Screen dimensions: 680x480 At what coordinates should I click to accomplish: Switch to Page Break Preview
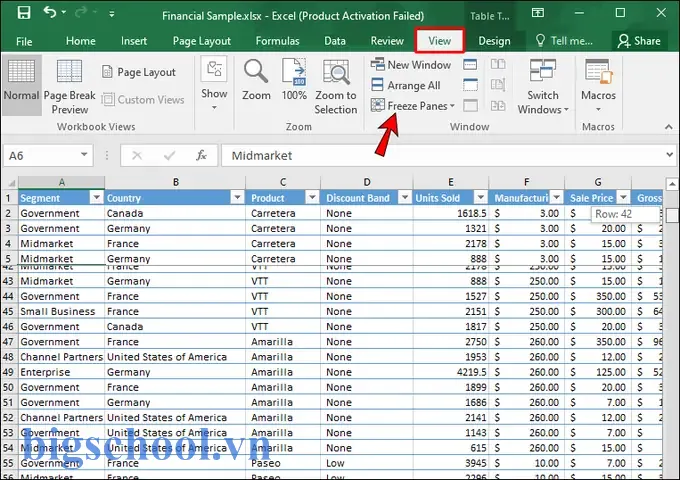pyautogui.click(x=69, y=87)
